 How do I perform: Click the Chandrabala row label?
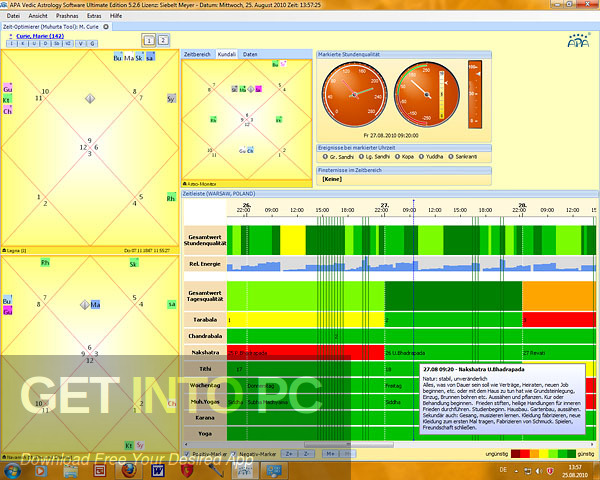[205, 336]
